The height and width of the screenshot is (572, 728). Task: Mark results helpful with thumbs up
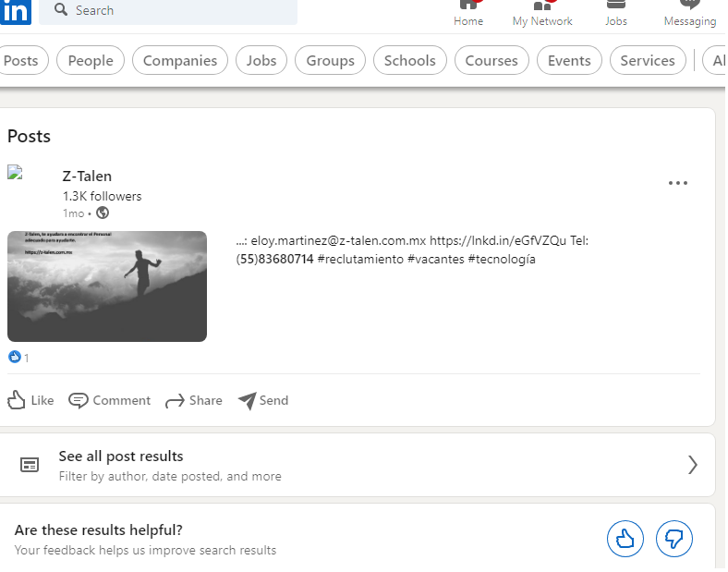click(625, 539)
